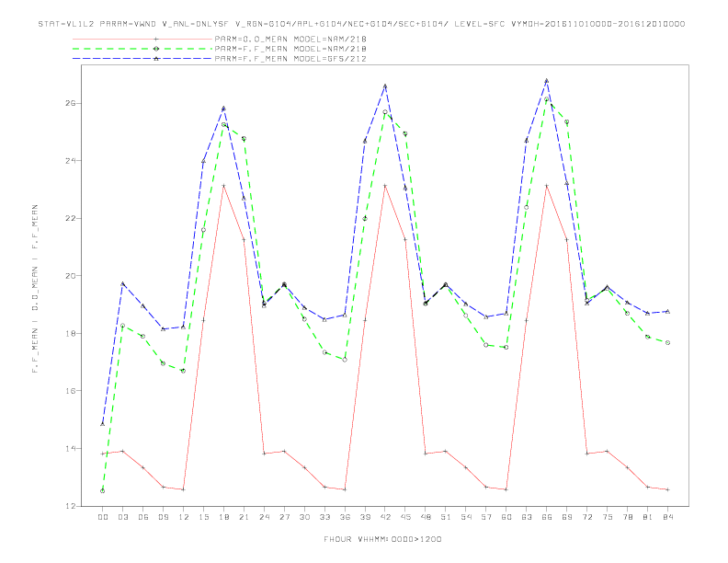
Task: Click the green dashed line legend sample
Action: [x=142, y=49]
